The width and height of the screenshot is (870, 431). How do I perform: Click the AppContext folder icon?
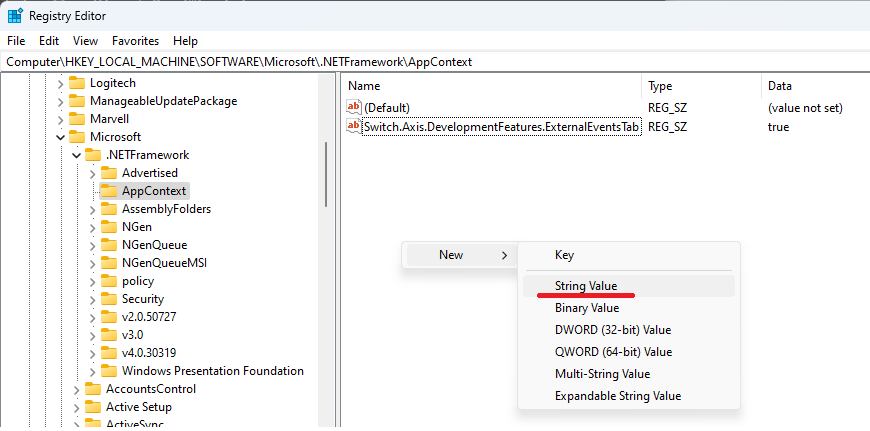pos(109,191)
